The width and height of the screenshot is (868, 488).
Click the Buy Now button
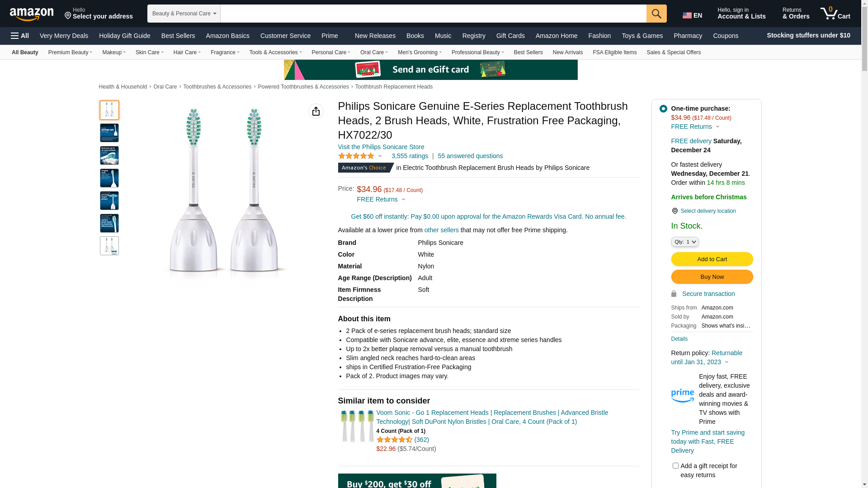pyautogui.click(x=712, y=277)
